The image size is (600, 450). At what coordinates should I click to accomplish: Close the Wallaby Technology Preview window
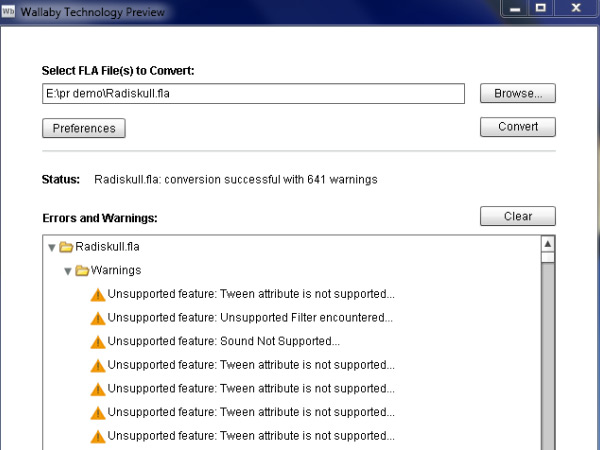(576, 8)
